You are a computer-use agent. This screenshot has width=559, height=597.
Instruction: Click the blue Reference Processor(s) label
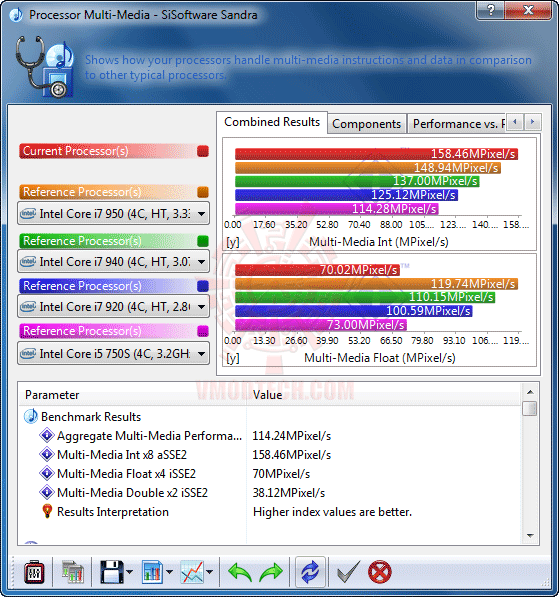[82, 286]
